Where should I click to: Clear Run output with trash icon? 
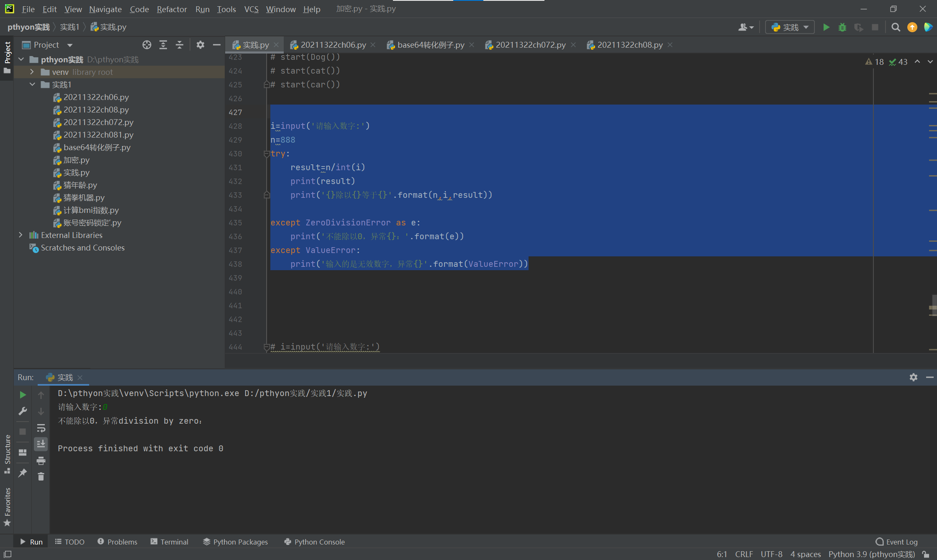pyautogui.click(x=41, y=476)
